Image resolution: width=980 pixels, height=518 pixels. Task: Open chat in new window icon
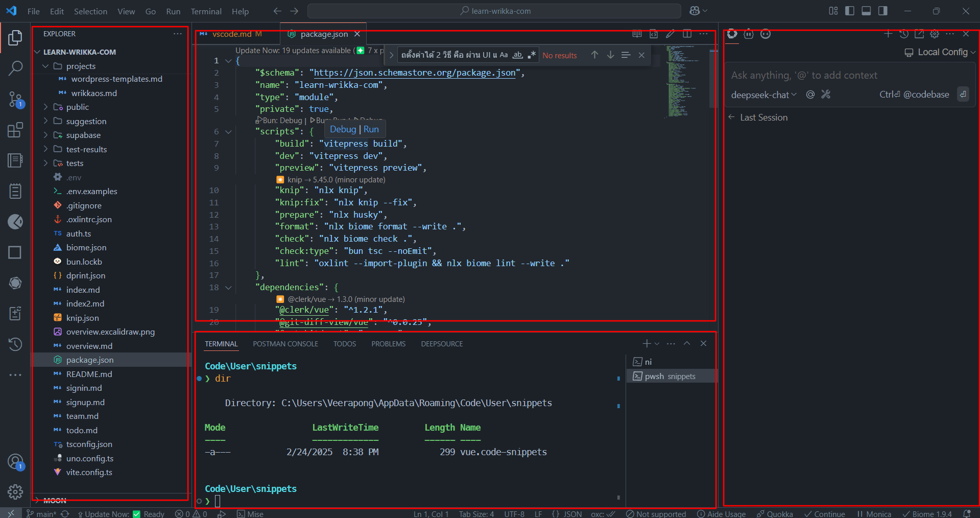coord(919,34)
